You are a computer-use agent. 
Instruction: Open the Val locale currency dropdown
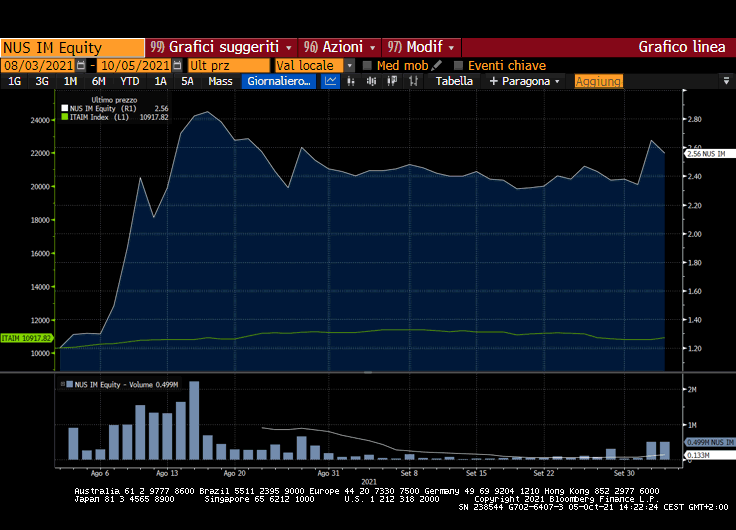tap(349, 65)
